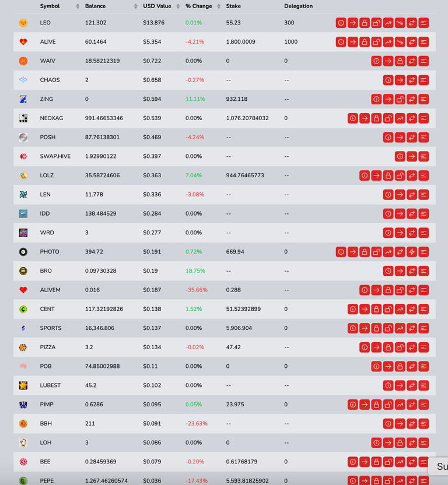Sort by Balance using its sort arrows
Screen dimensions: 448x485
point(135,6)
